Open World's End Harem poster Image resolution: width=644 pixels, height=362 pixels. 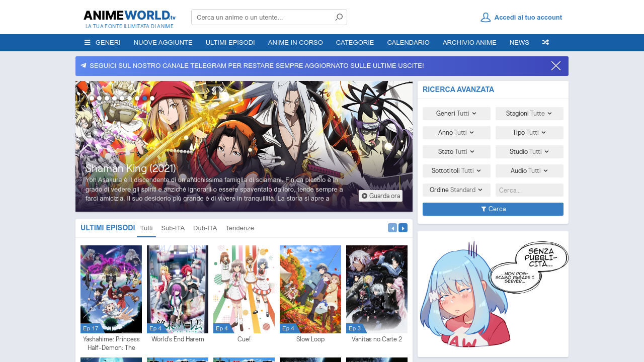coord(178,289)
